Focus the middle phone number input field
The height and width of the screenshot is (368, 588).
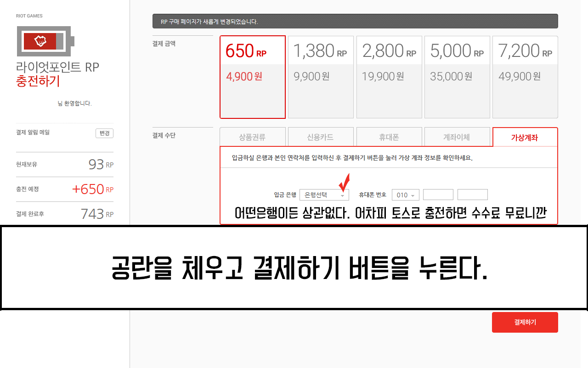click(x=438, y=195)
